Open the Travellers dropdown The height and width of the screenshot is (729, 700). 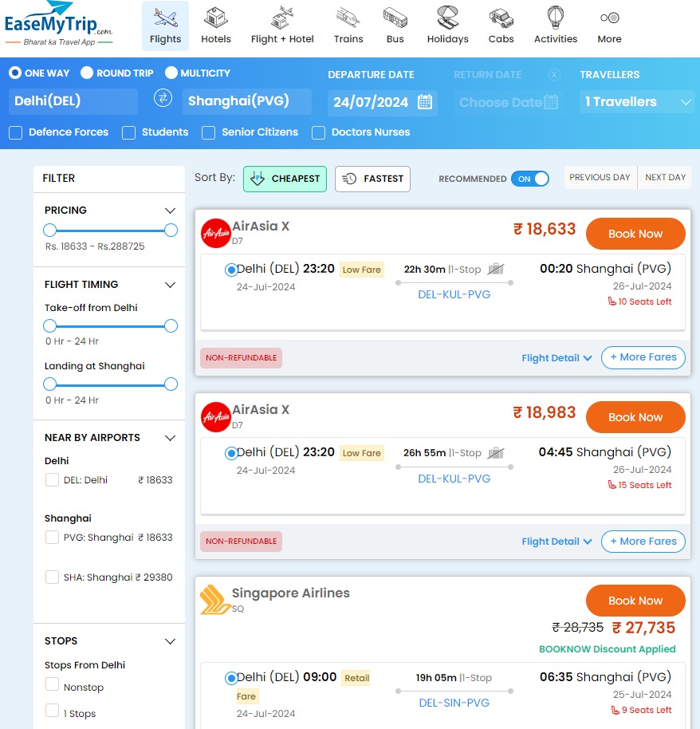point(637,102)
